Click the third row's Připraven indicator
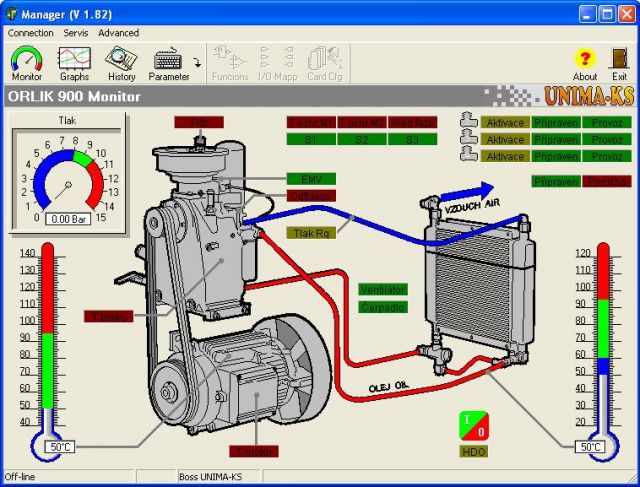640x487 pixels. (556, 156)
